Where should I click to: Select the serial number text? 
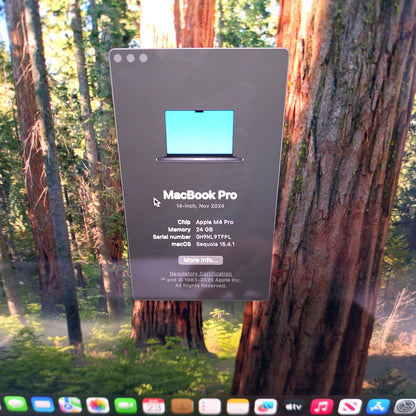tap(213, 237)
